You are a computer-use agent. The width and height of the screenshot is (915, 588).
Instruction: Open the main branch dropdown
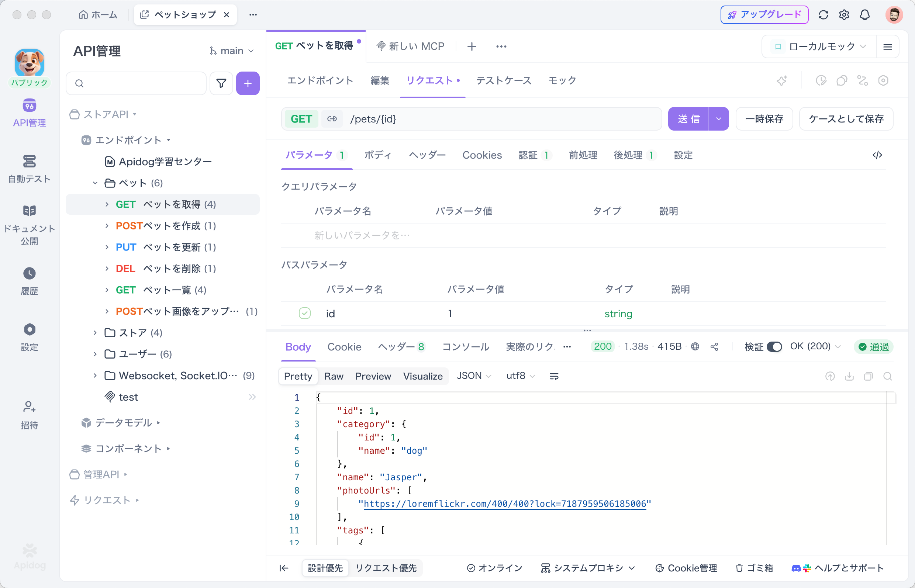coord(231,51)
